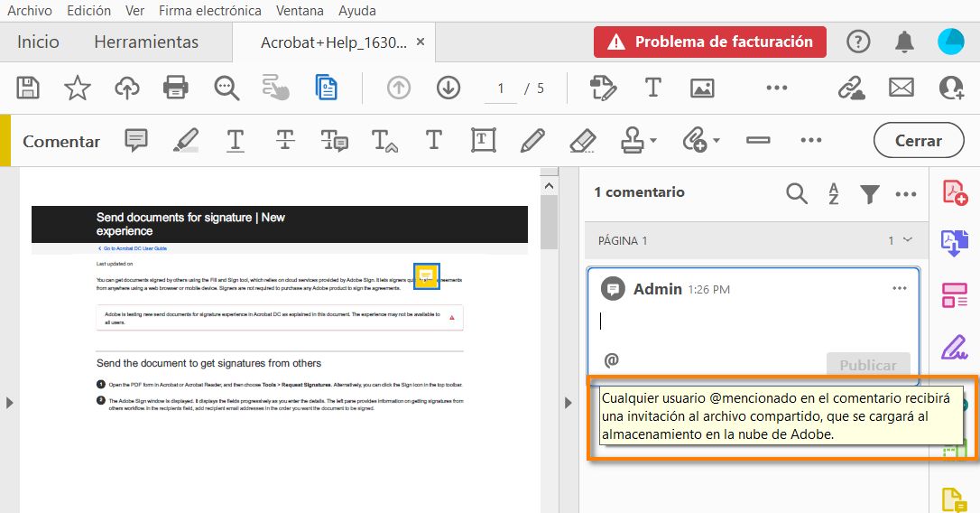Open more tools ellipsis in main toolbar
Image resolution: width=980 pixels, height=513 pixels.
777,89
